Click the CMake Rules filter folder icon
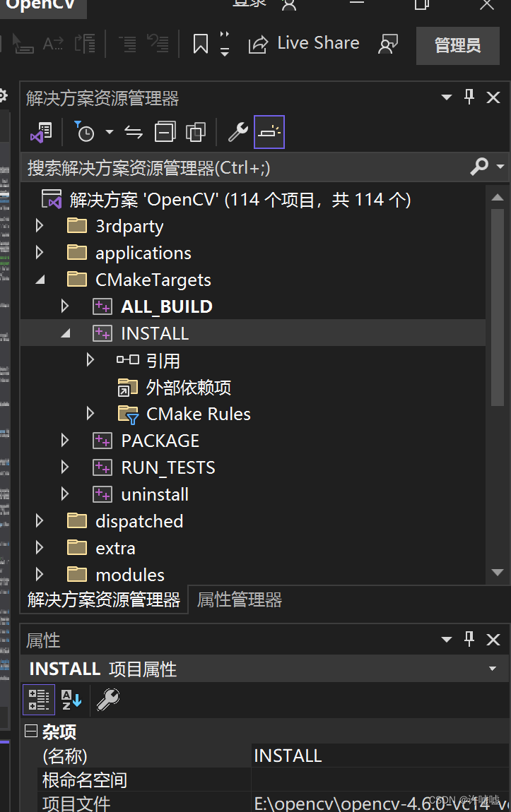 coord(128,414)
